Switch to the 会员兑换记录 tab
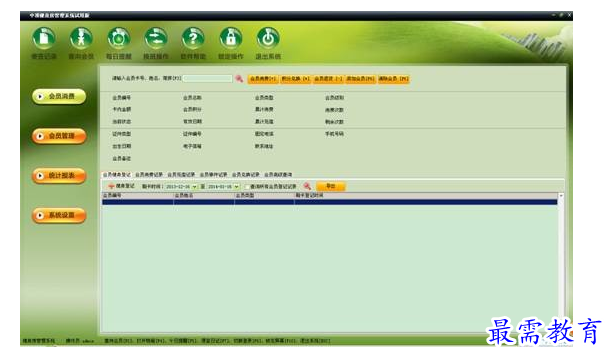 pyautogui.click(x=245, y=175)
